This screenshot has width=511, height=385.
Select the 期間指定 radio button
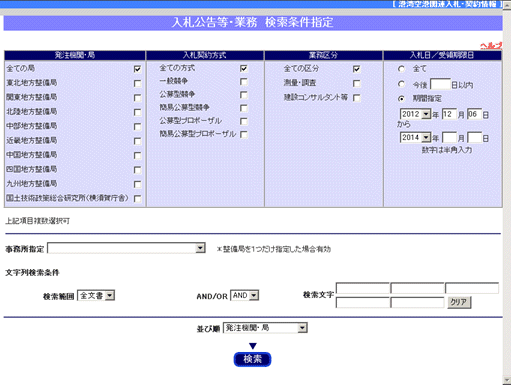point(402,99)
